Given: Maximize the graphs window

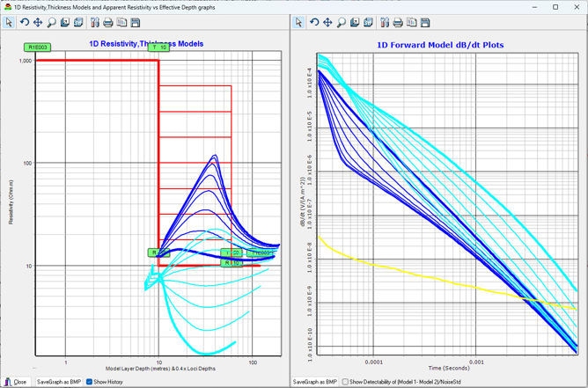Looking at the screenshot, I should [x=555, y=7].
